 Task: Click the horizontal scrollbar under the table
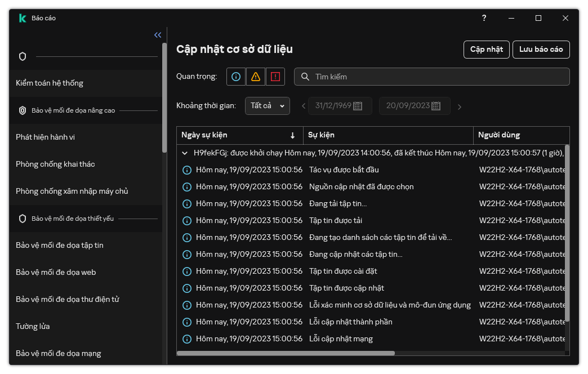[286, 353]
